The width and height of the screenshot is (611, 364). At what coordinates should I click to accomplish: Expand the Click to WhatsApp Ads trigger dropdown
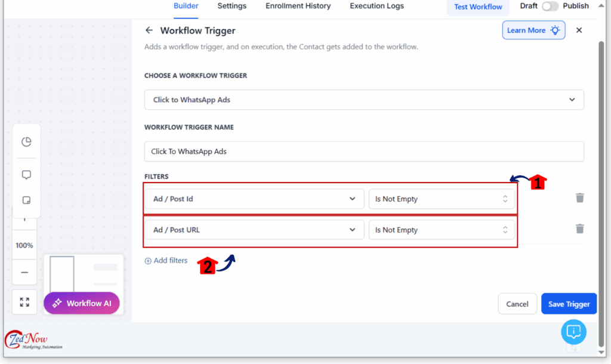tap(364, 100)
